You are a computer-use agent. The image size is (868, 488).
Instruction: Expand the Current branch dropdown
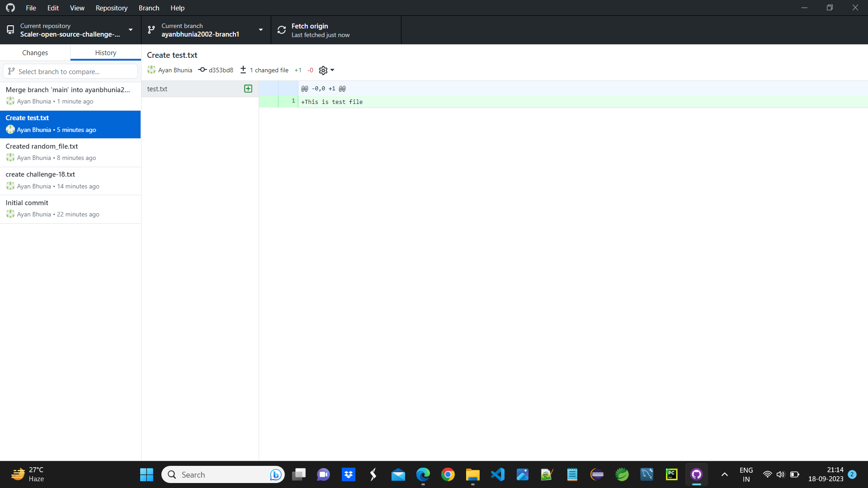coord(260,30)
